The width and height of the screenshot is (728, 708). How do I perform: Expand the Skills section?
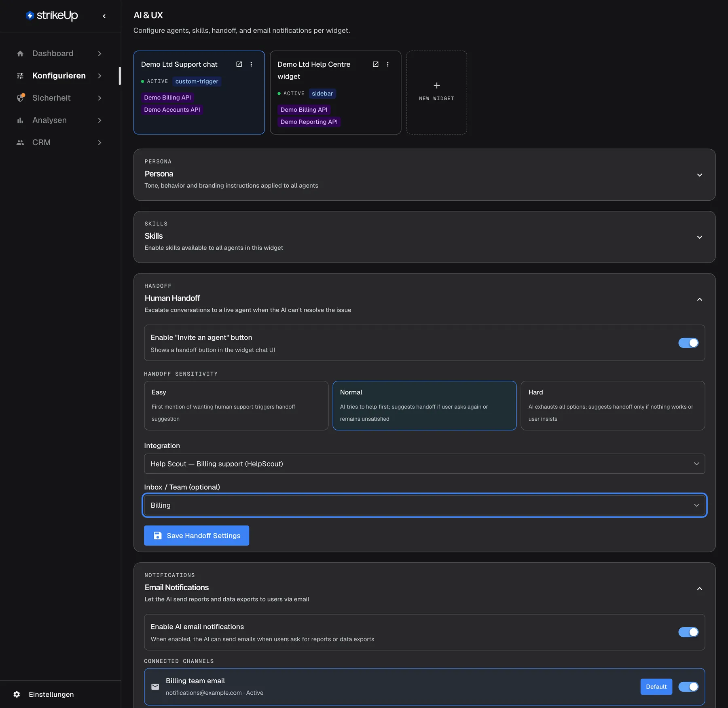(x=699, y=237)
